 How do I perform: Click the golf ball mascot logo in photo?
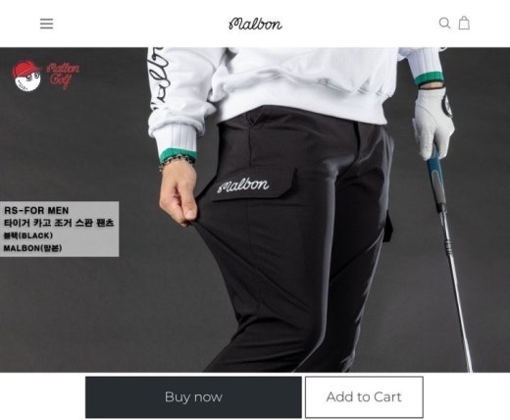coord(26,76)
